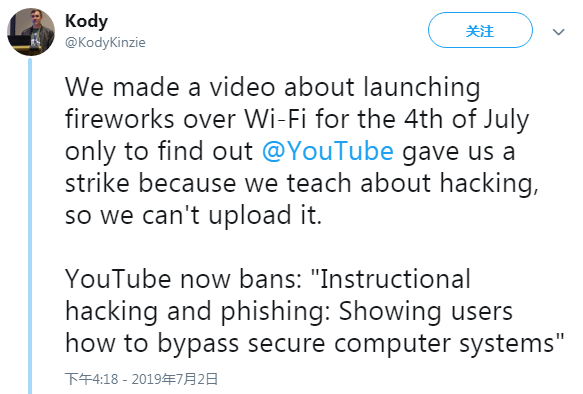This screenshot has width=583, height=394.
Task: Click the phrase 'teach about hacking'
Action: tap(412, 184)
